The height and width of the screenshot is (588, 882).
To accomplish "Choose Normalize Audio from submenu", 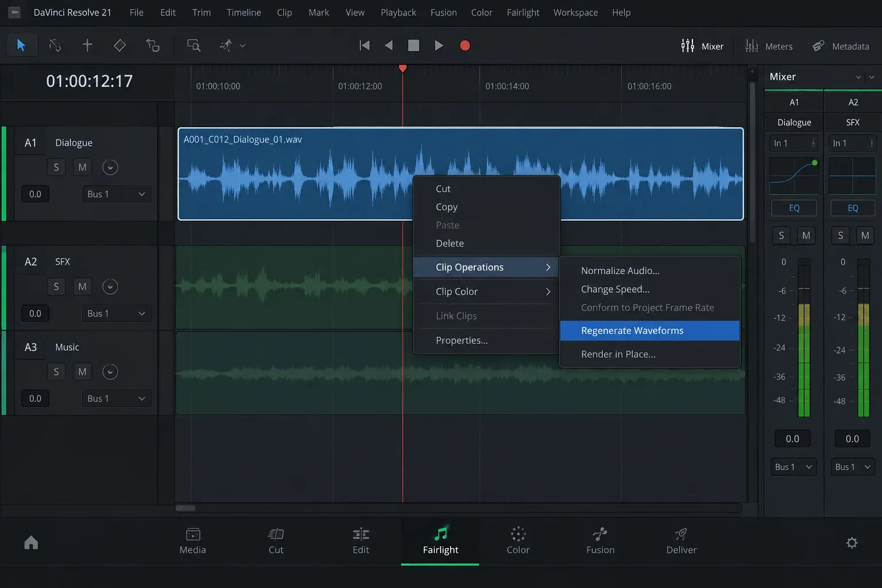I will [649, 270].
